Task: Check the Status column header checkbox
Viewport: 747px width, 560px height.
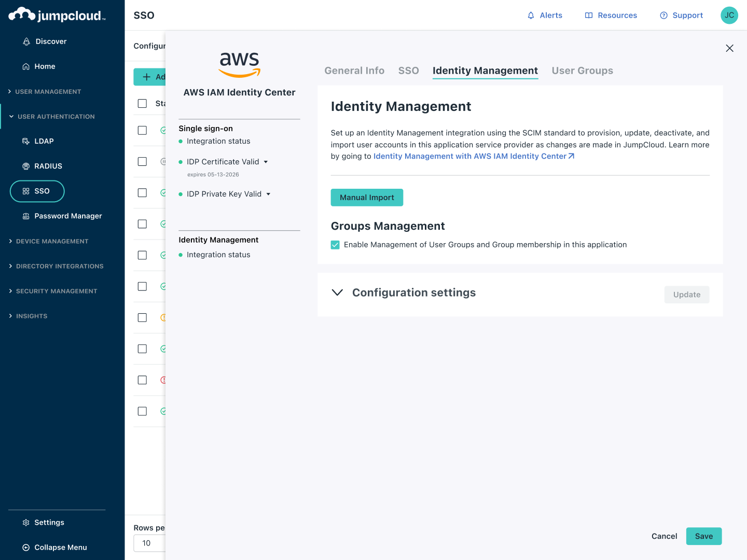Action: [142, 103]
